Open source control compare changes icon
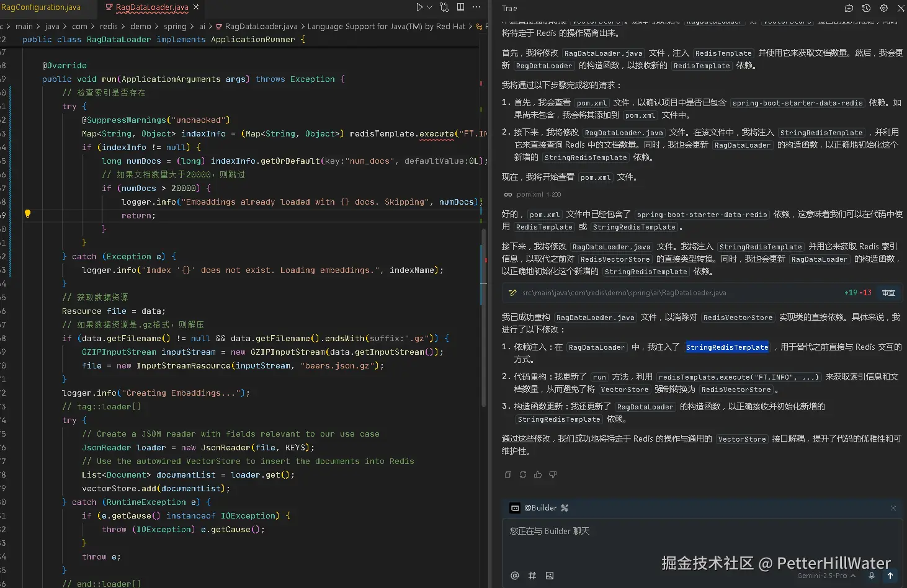This screenshot has width=907, height=588. tap(444, 7)
